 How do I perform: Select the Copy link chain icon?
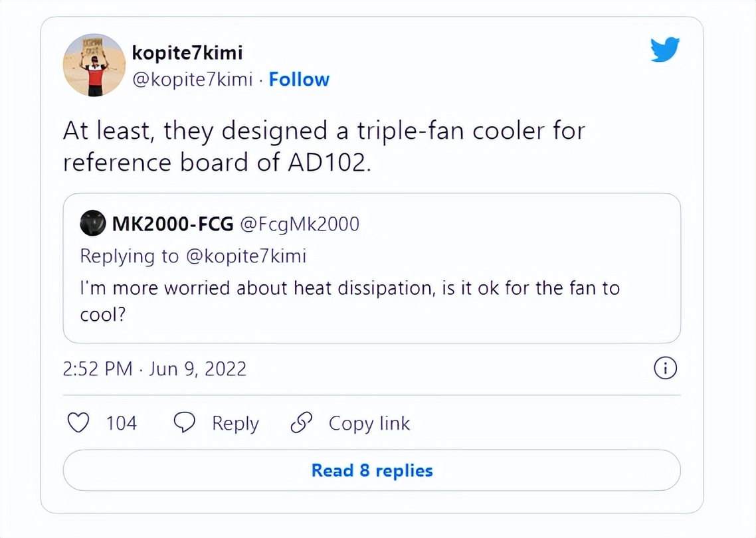pos(302,422)
